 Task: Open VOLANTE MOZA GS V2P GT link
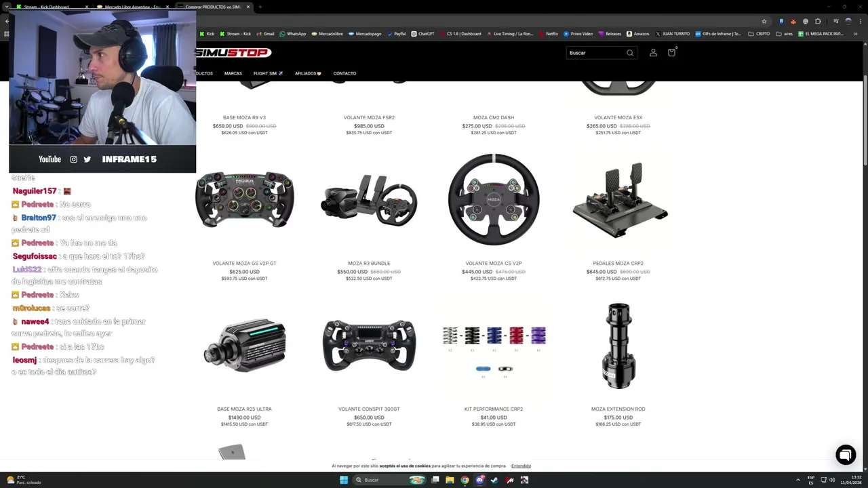click(x=244, y=263)
